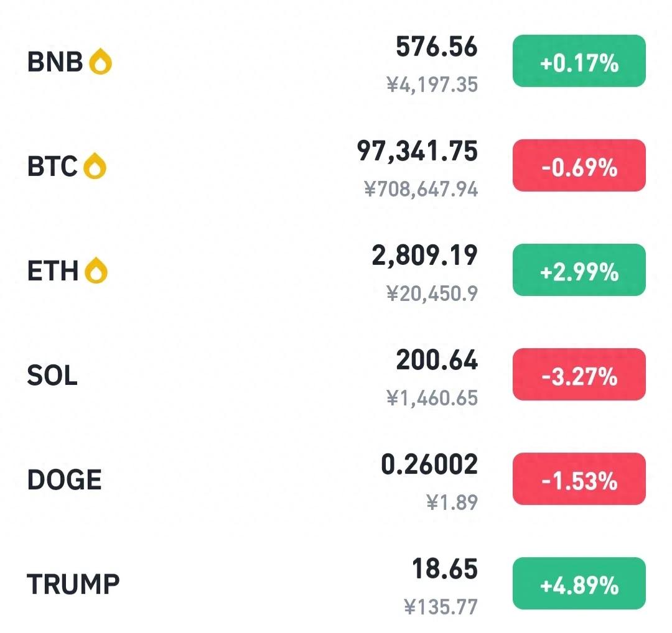Screen dimensions: 672x633
Task: Click the DOGE -1.53% red badge
Action: 579,479
